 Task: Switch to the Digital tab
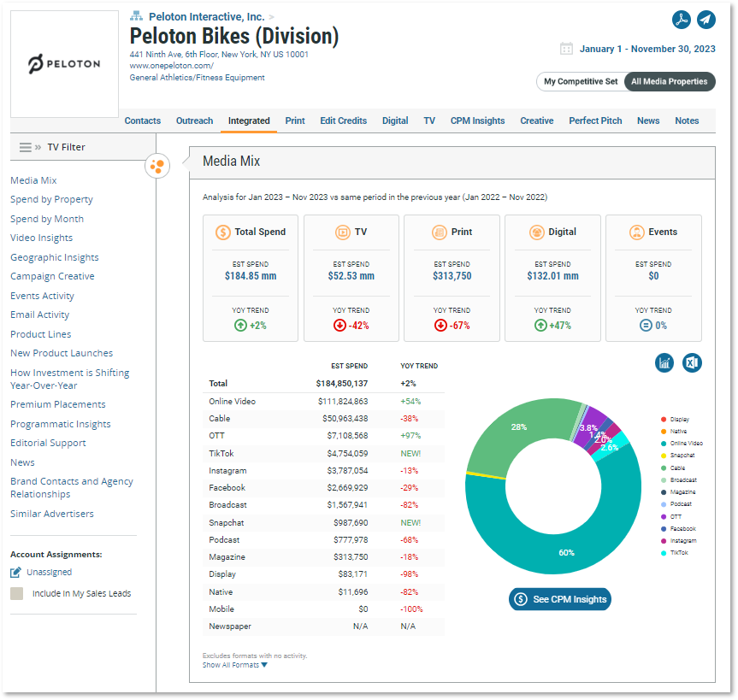395,121
